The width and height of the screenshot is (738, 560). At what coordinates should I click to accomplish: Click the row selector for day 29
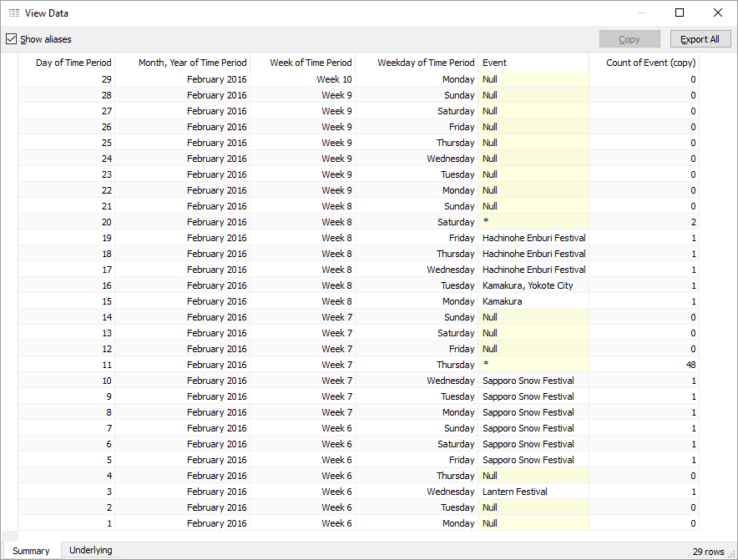point(9,79)
